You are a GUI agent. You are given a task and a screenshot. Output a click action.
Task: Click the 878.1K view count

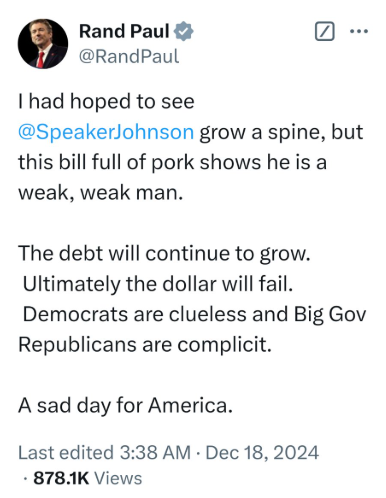[61, 478]
